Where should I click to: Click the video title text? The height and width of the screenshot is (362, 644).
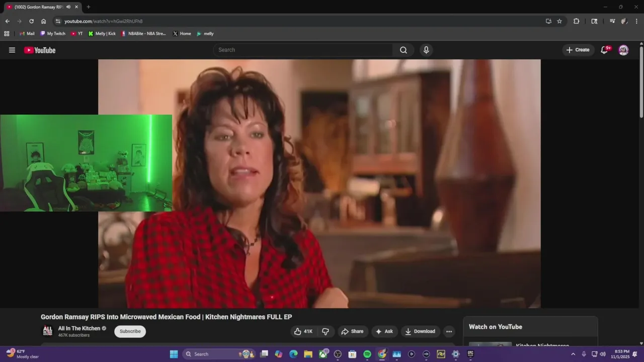click(x=167, y=317)
